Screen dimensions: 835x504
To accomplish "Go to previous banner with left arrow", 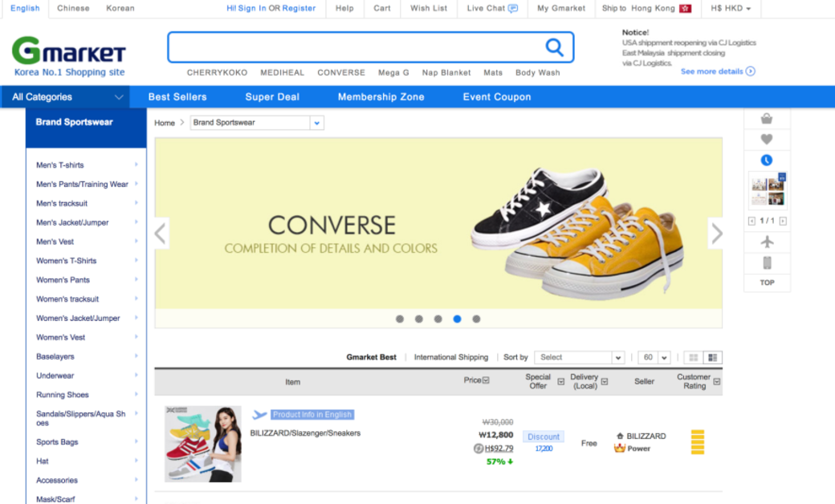I will click(x=161, y=233).
